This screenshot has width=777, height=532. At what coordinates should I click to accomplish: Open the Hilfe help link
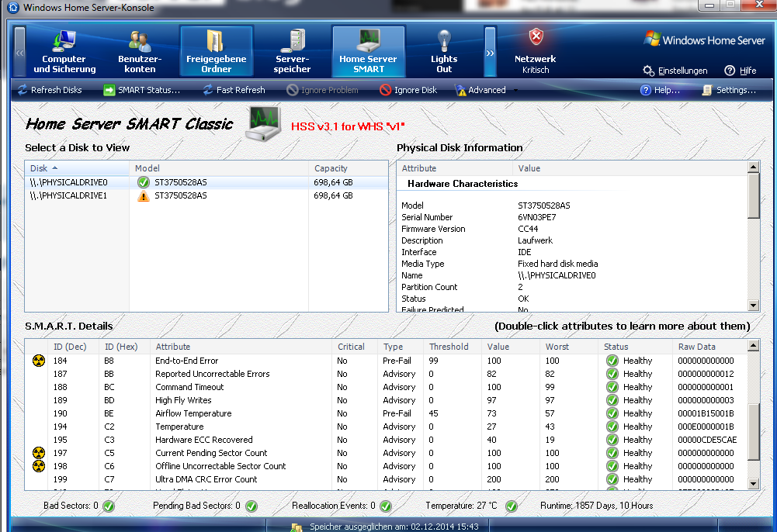741,71
